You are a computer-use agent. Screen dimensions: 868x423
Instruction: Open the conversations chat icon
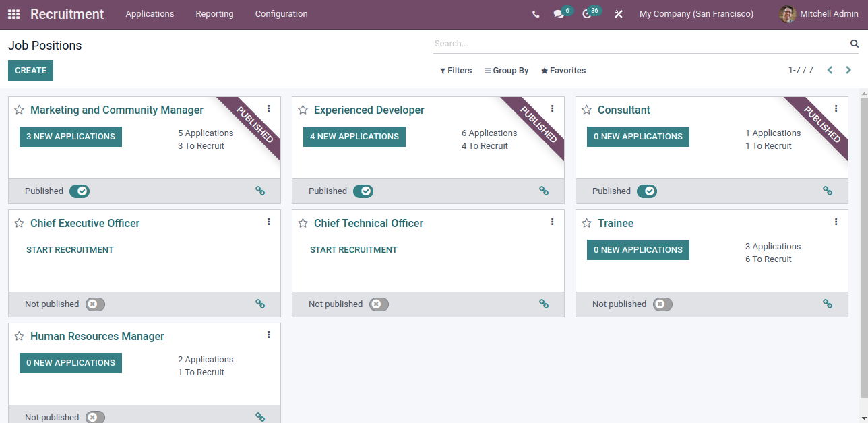point(558,14)
